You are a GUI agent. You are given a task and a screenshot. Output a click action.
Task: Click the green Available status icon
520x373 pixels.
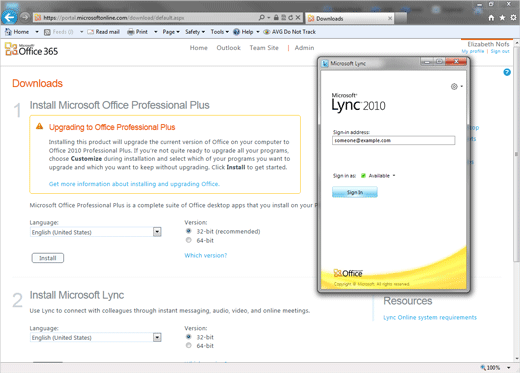coord(363,176)
